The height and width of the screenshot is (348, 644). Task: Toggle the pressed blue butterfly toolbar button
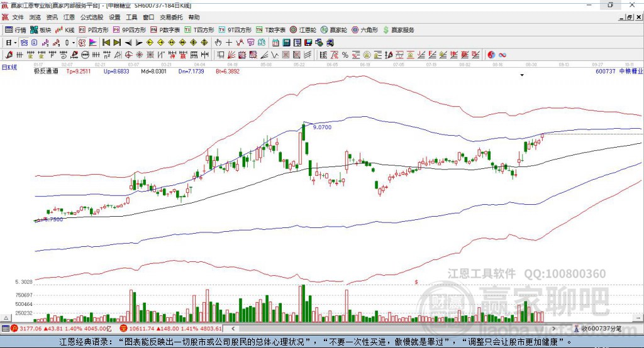pyautogui.click(x=24, y=43)
